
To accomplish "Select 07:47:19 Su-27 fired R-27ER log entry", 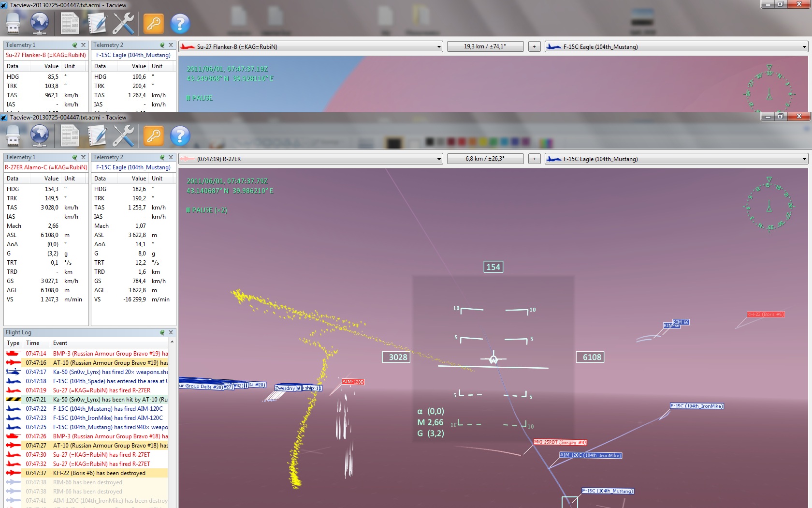I will pyautogui.click(x=87, y=390).
